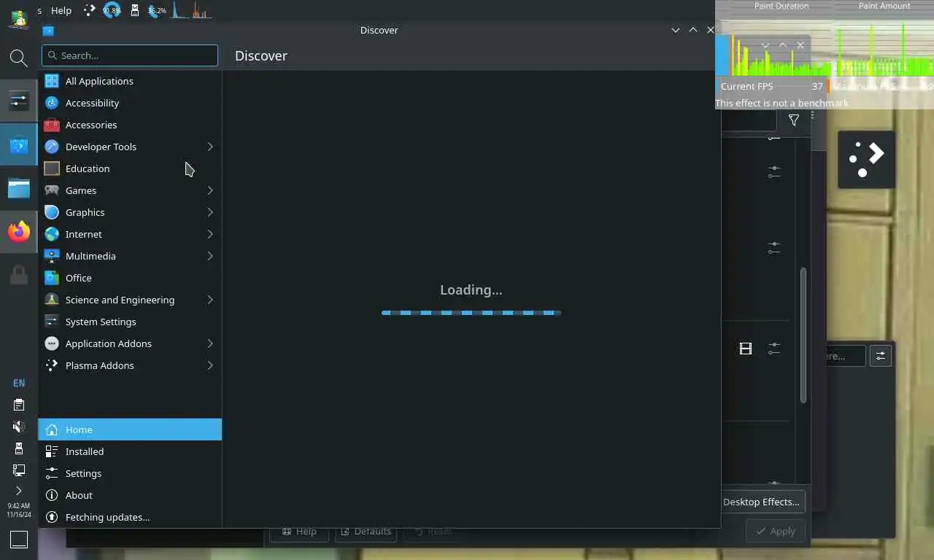This screenshot has width=934, height=560.
Task: Click the large Plasma logo tile
Action: [866, 160]
